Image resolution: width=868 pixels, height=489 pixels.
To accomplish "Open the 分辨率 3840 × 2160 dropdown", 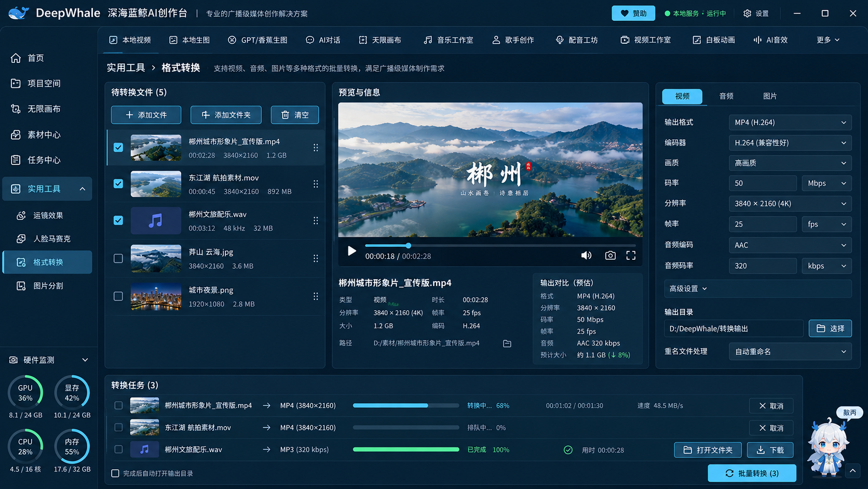I will [790, 204].
